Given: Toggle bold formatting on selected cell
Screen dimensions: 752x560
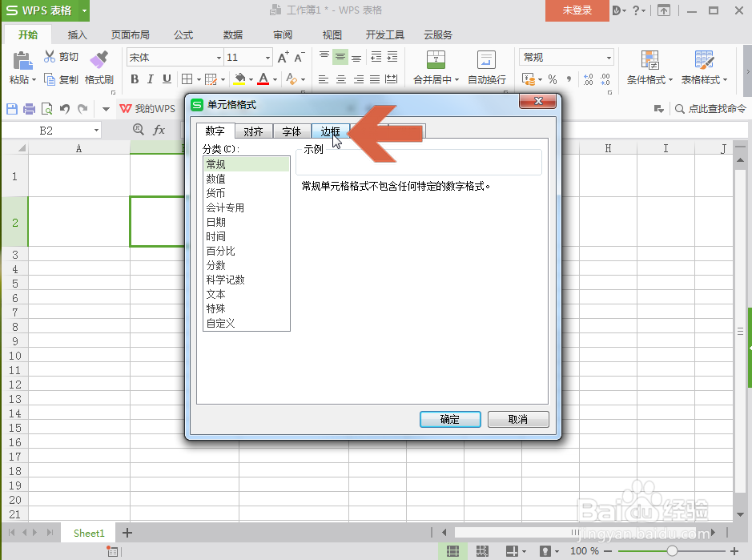Looking at the screenshot, I should point(135,79).
